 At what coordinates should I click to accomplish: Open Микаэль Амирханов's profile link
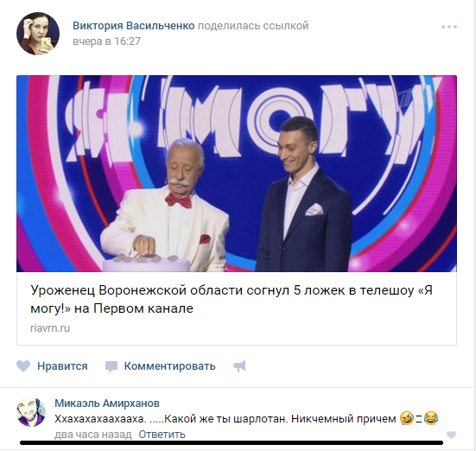click(x=107, y=403)
